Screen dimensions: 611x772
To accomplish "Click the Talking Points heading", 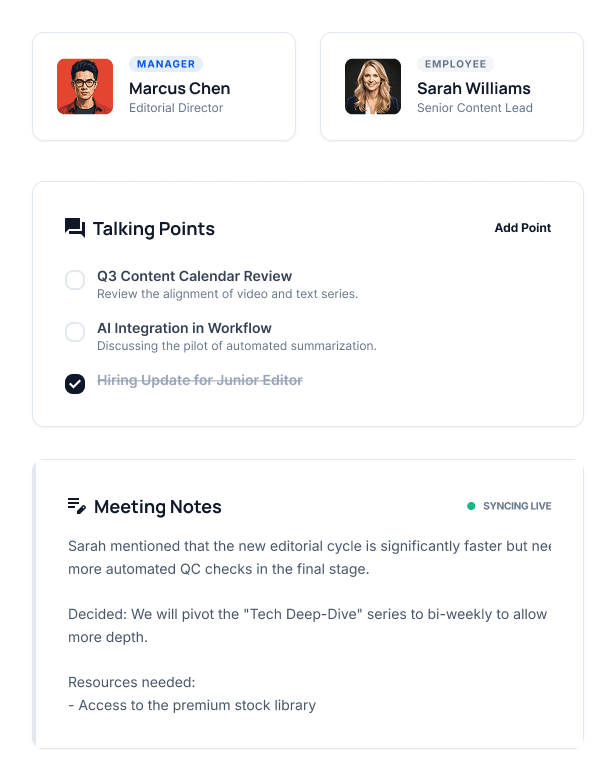I will (154, 229).
